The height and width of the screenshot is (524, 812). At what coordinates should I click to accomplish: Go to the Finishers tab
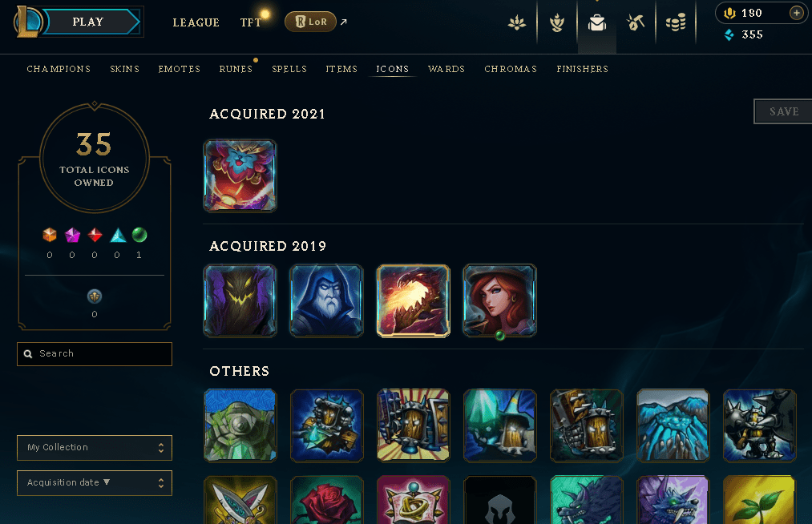(582, 69)
